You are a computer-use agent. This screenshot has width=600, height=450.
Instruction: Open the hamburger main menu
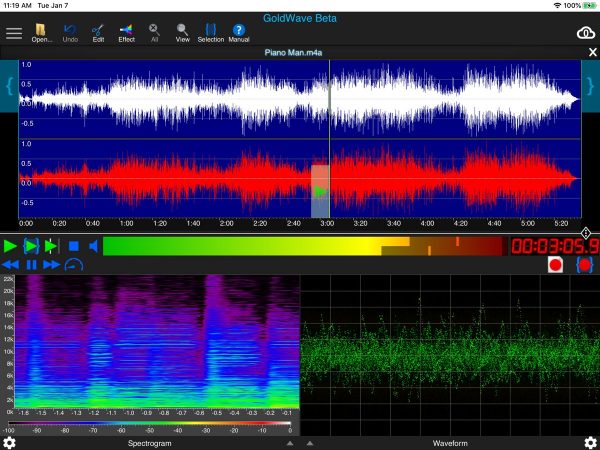14,33
